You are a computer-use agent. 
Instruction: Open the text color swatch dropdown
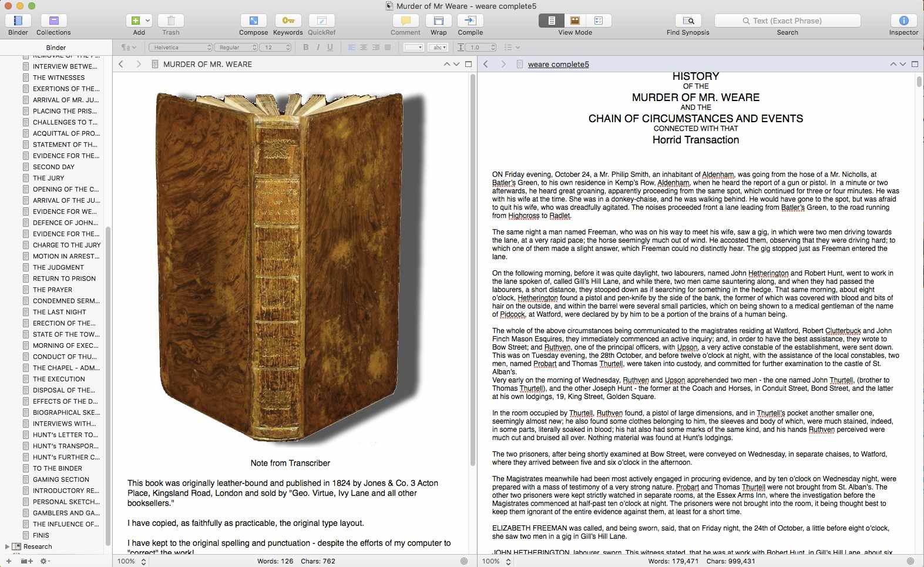pos(414,48)
